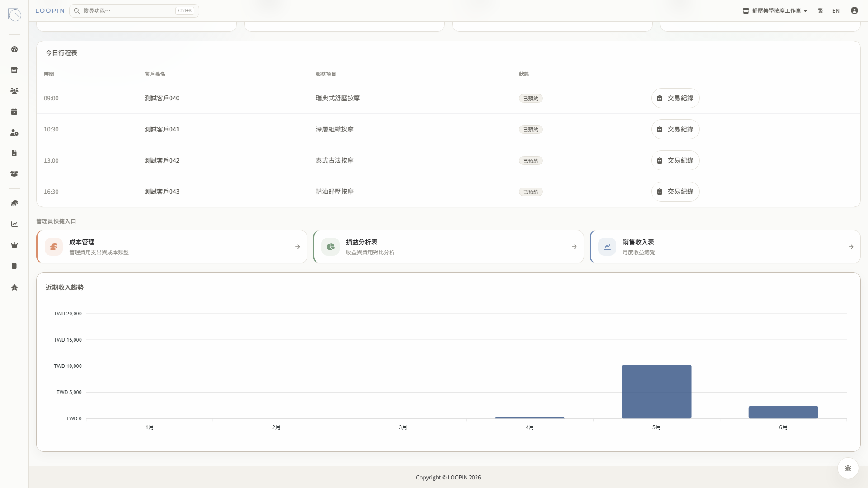Screen dimensions: 868x488
Task: Click arrow on 成本管理 card
Action: point(297,247)
